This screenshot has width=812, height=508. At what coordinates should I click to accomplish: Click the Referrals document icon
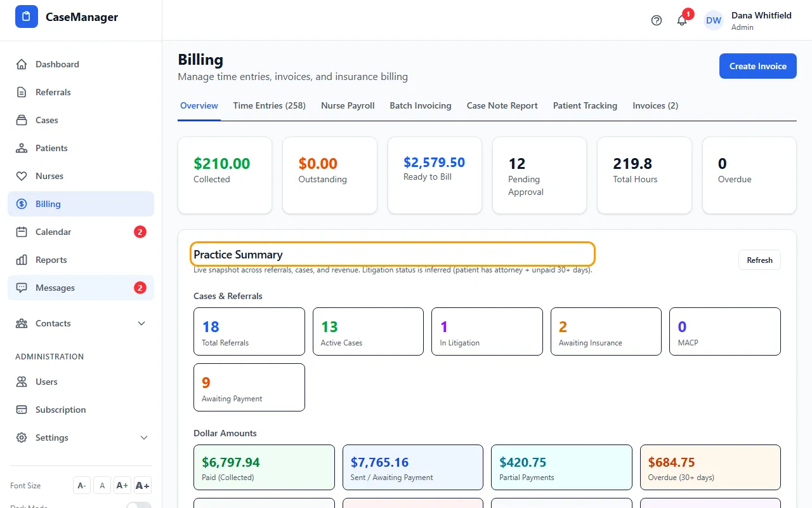(22, 92)
